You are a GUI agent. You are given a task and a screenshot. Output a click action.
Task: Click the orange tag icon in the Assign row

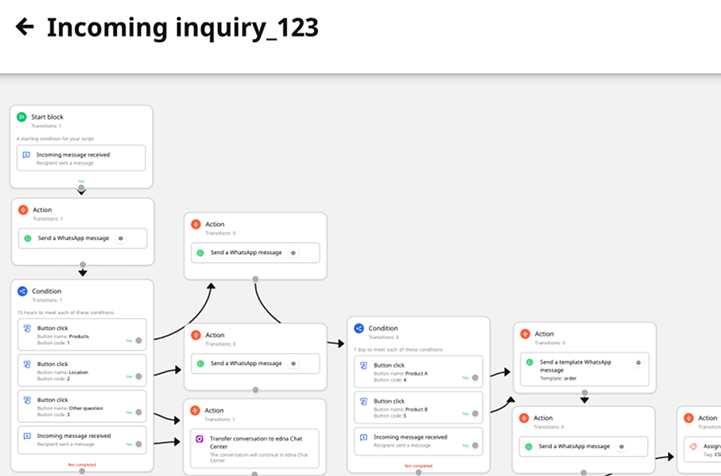pos(694,447)
